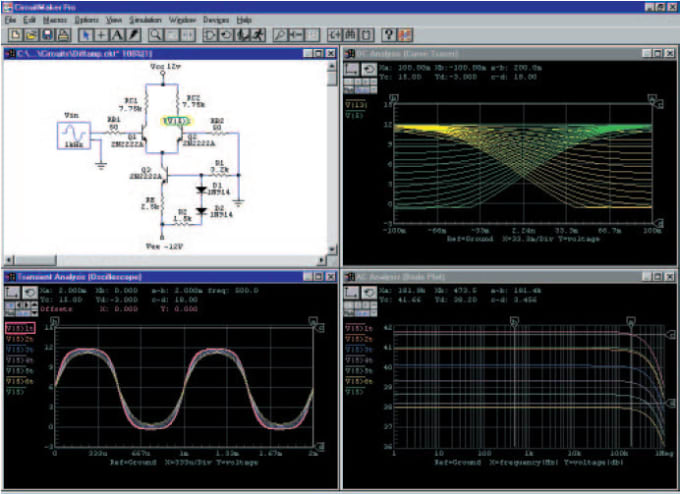Screen dimensions: 680x494
Task: Select second orange trace label in Bode plot
Action: (x=359, y=339)
